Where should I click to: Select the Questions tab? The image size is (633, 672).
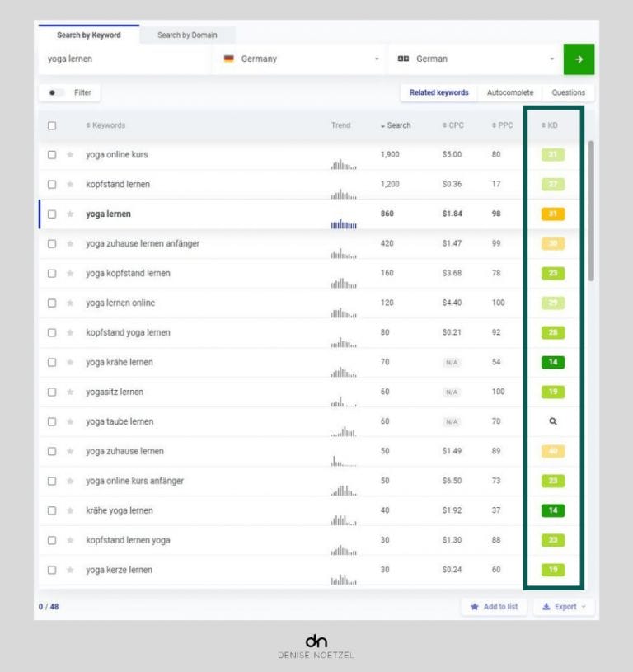[x=568, y=92]
